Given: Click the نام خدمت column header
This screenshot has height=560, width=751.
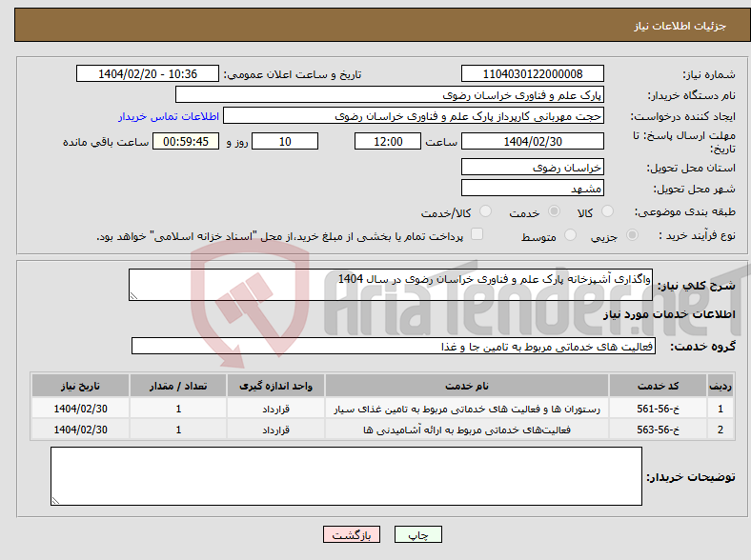Looking at the screenshot, I should (466, 386).
